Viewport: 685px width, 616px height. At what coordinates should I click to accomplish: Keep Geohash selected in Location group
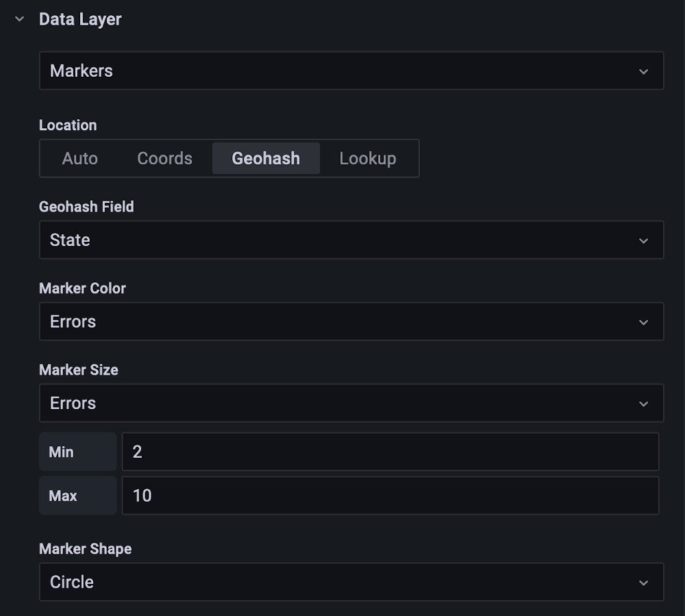(x=266, y=158)
